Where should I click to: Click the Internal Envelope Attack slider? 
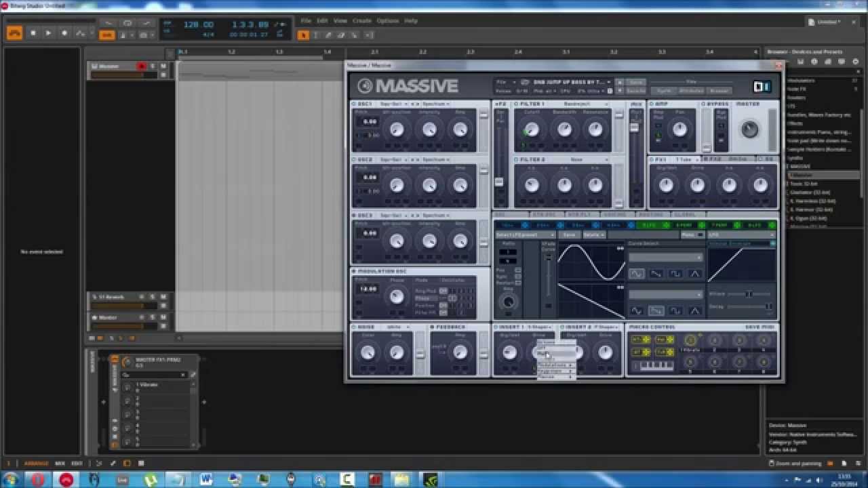749,294
